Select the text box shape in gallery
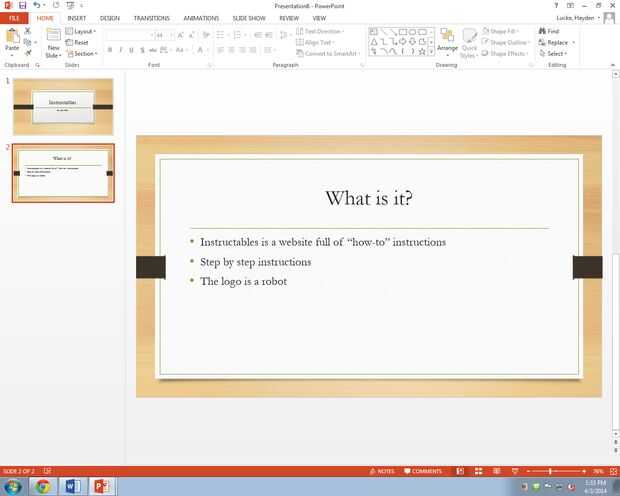620x496 pixels. [373, 32]
